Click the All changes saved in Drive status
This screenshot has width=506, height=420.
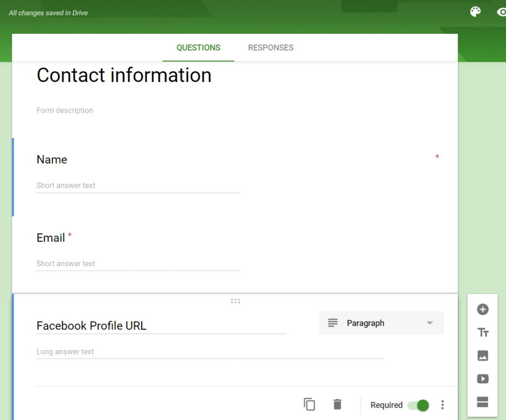click(x=48, y=13)
